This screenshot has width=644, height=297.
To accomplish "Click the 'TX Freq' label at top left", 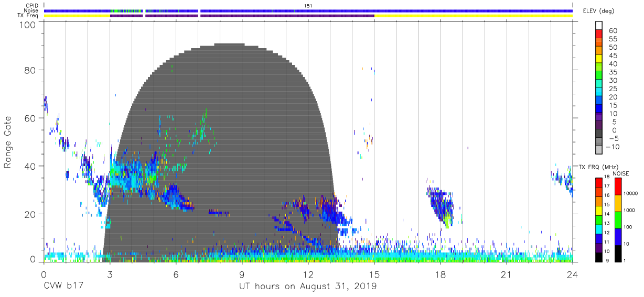I will [x=28, y=16].
